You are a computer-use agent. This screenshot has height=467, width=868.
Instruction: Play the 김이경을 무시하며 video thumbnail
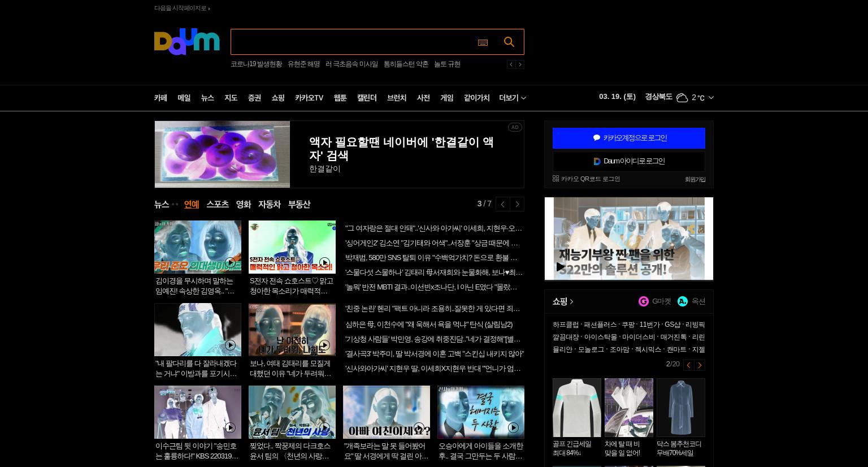[x=198, y=247]
